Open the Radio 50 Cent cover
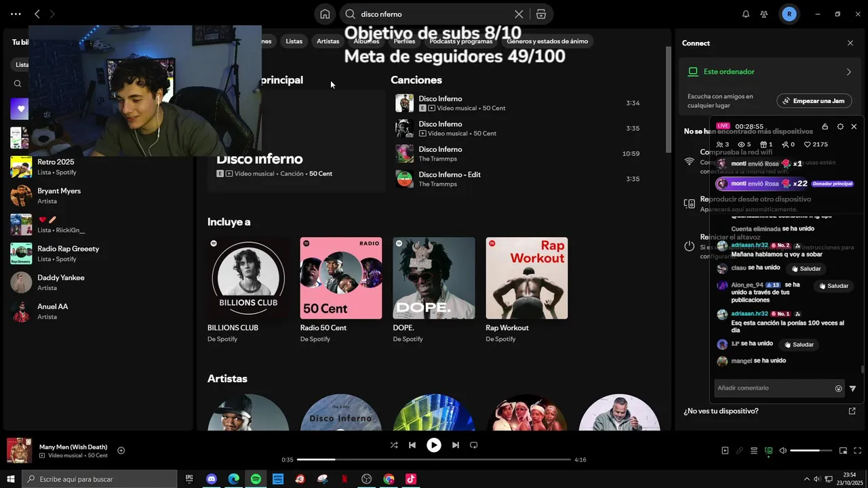 (341, 278)
